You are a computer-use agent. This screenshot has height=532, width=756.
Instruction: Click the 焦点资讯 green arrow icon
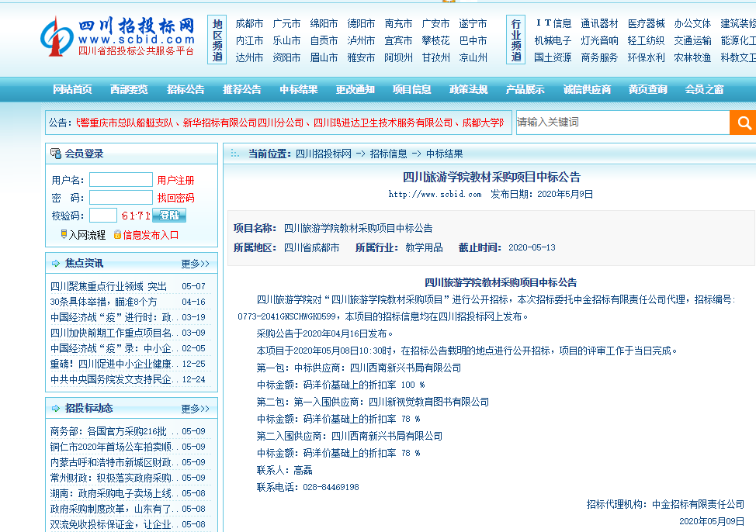pyautogui.click(x=56, y=263)
